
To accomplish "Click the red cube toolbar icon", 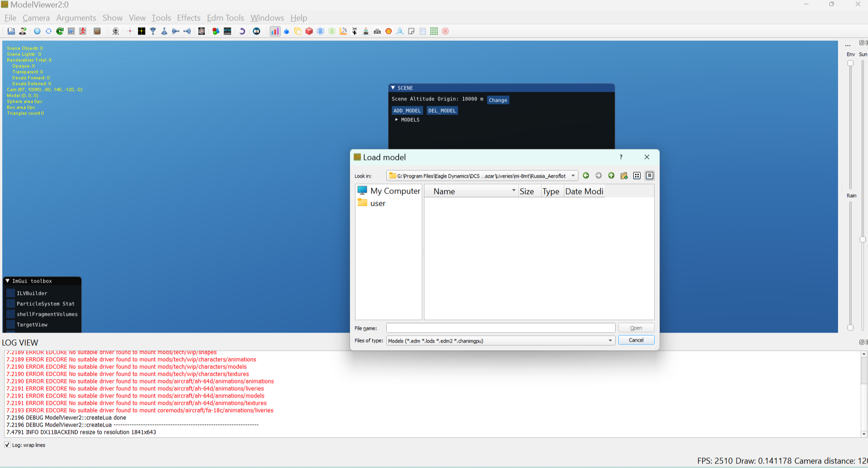I will (309, 31).
